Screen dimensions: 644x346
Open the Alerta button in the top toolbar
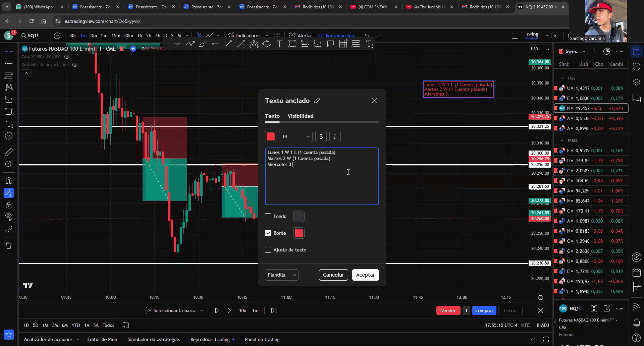300,36
